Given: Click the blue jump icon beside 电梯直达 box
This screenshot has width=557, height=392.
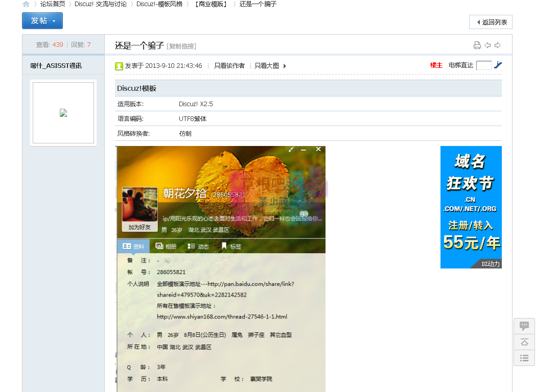Looking at the screenshot, I should (x=497, y=65).
